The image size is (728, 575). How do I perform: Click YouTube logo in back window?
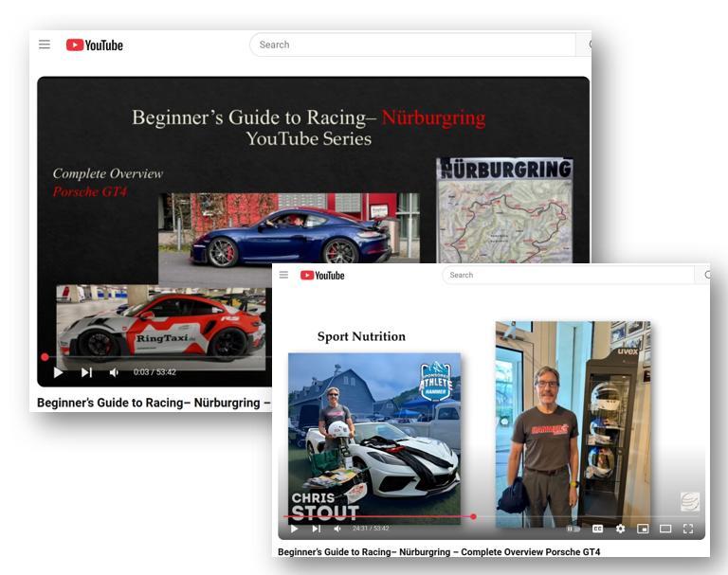95,45
